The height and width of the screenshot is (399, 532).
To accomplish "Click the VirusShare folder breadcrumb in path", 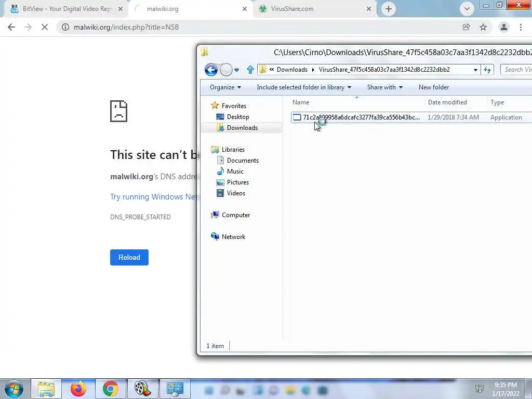I will [384, 70].
